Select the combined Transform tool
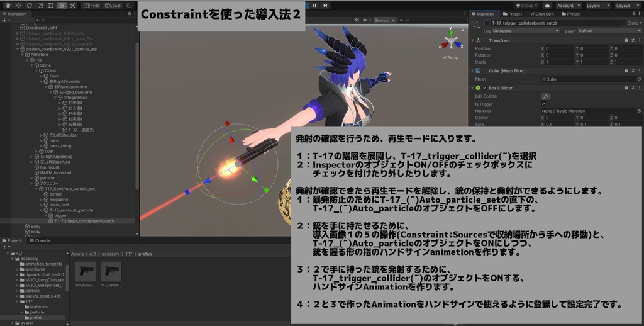Screen dimensions: 644x326 pyautogui.click(x=61, y=5)
